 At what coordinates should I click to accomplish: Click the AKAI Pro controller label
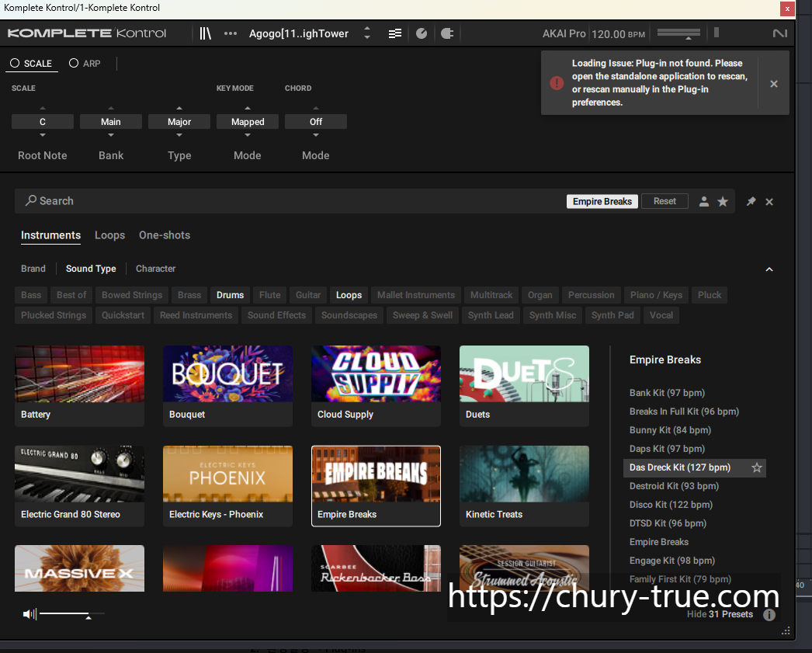[x=564, y=33]
